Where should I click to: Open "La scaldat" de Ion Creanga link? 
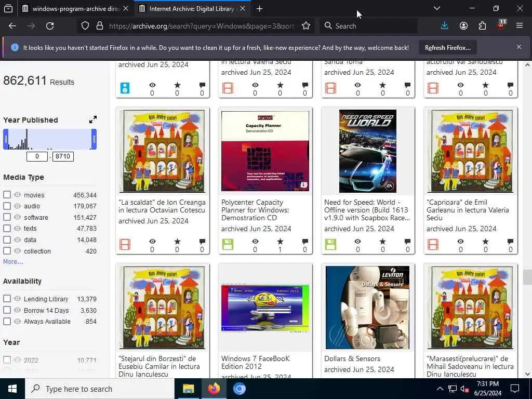pyautogui.click(x=162, y=206)
